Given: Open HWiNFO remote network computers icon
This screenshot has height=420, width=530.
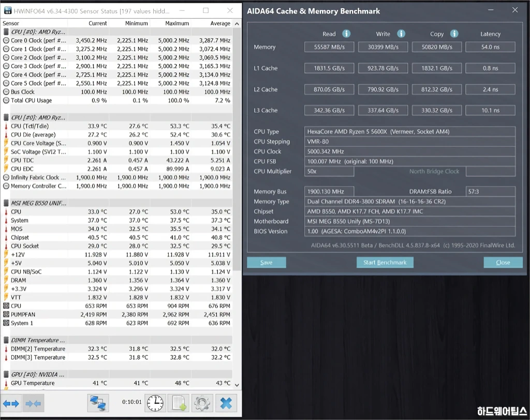Looking at the screenshot, I should click(98, 403).
